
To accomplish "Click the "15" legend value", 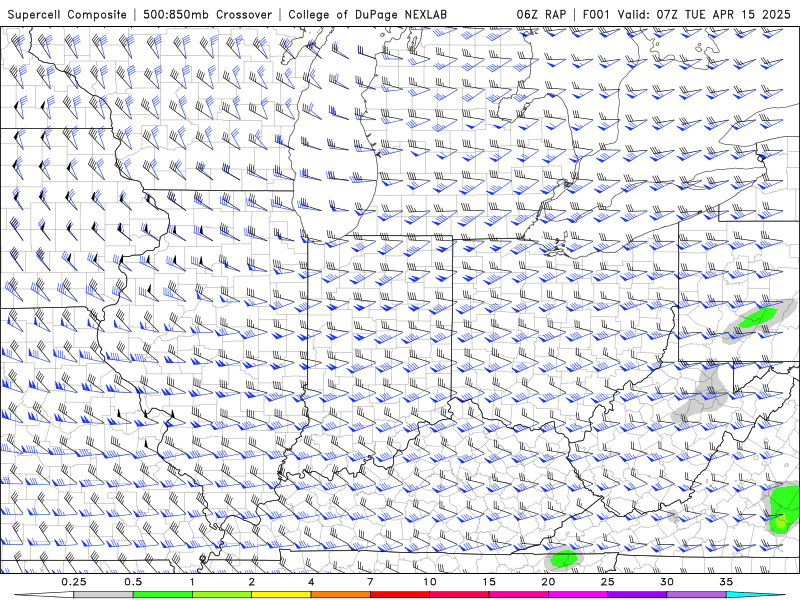I will 489,582.
